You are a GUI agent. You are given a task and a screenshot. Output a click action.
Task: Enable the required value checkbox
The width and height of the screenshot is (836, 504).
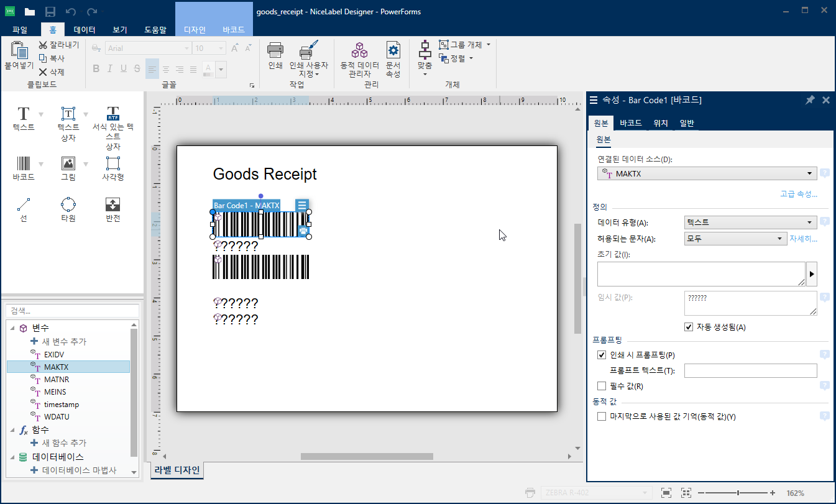tap(601, 387)
